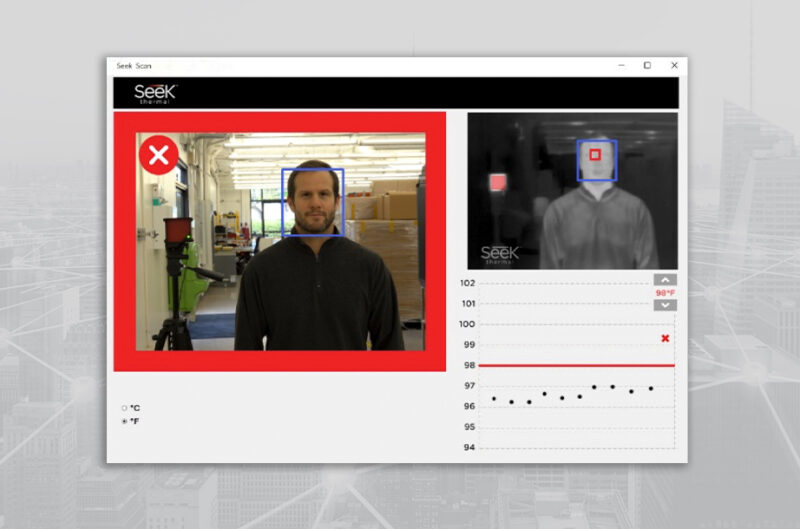
Task: Click the small red square inside thermal face box
Action: (595, 155)
